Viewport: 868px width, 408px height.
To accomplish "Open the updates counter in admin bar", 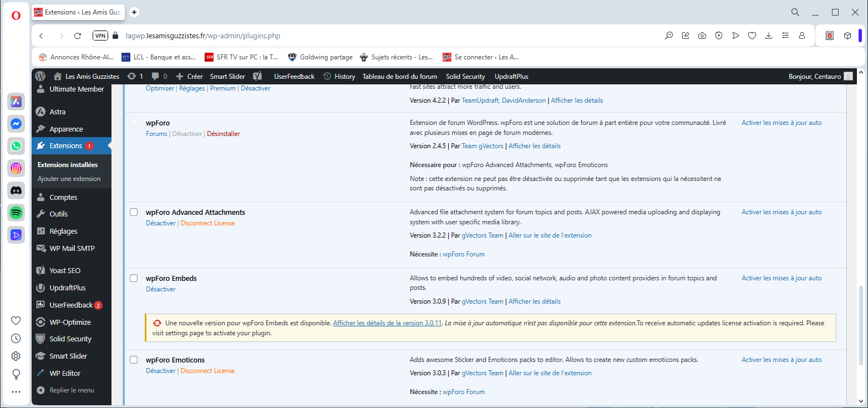I will coord(135,77).
